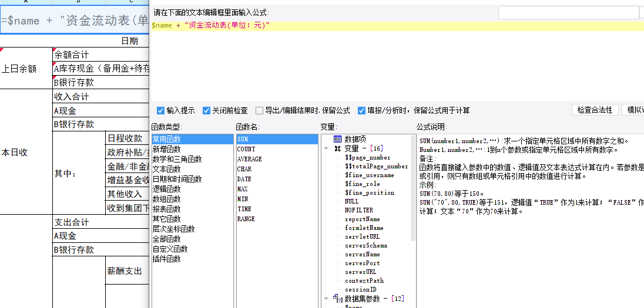
Task: Select variable $$page_number
Action: tap(368, 157)
